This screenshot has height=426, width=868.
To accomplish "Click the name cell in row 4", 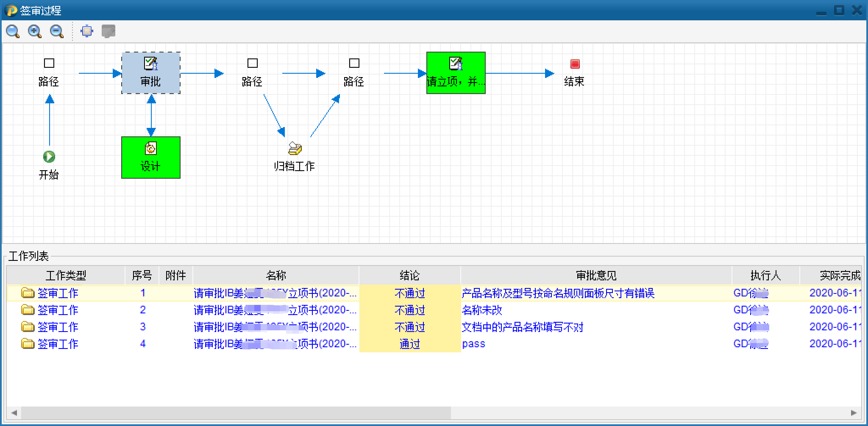I will coord(275,344).
